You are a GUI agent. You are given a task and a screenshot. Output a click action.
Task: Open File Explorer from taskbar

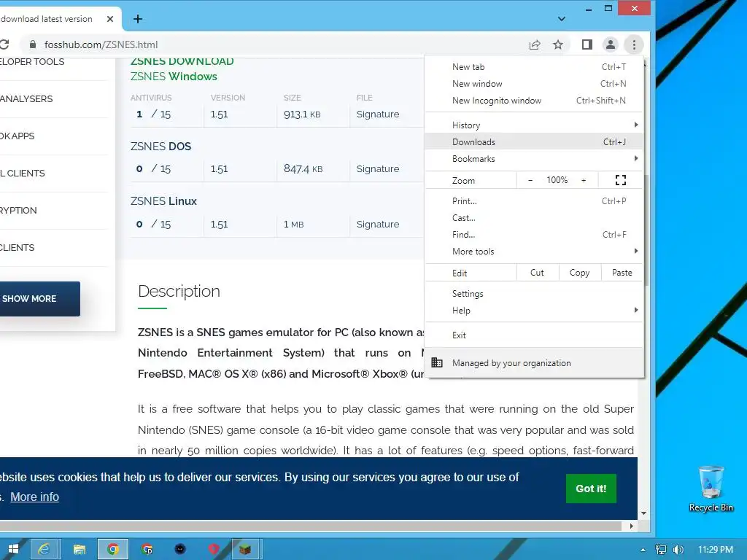(x=79, y=549)
